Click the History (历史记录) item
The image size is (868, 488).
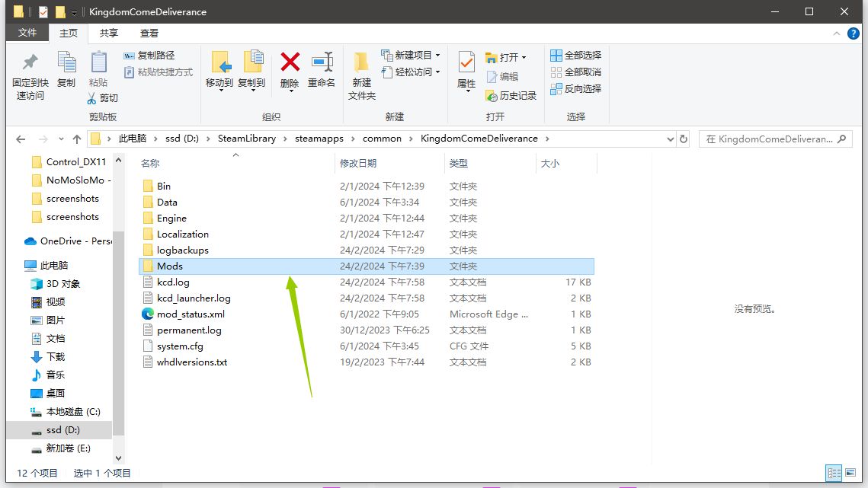pos(511,96)
